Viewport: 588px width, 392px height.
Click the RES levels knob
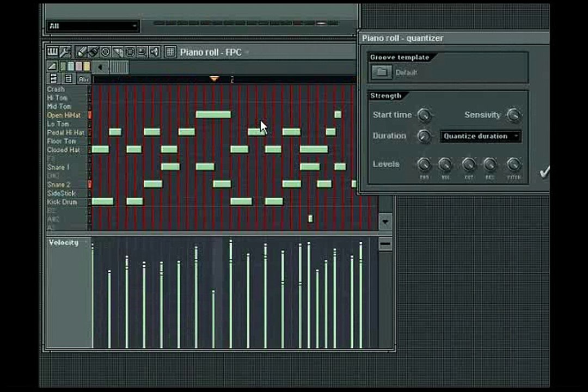(490, 164)
